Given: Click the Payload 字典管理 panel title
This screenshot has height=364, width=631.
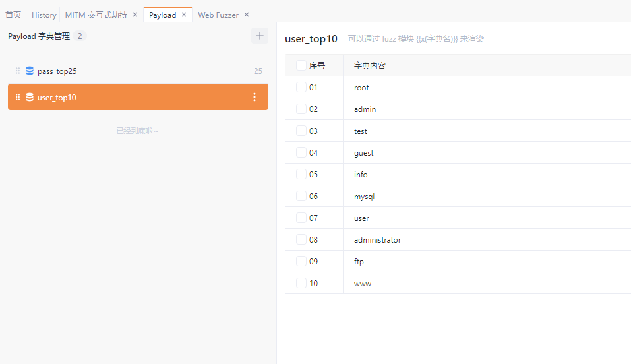Looking at the screenshot, I should [x=39, y=36].
